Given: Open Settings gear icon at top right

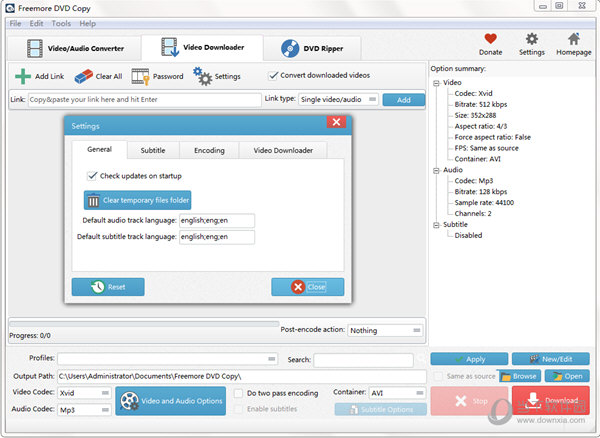Looking at the screenshot, I should pos(532,39).
